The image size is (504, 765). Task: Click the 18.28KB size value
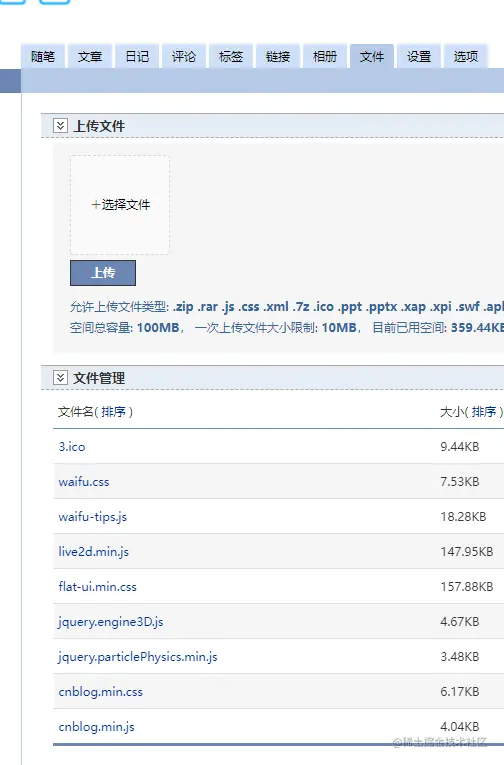[463, 517]
